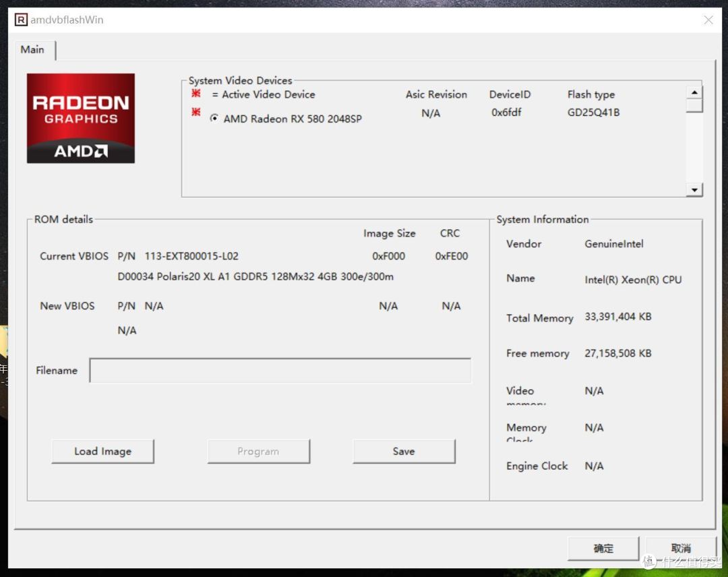
Task: Click the device list scrollbar thumb
Action: click(694, 106)
